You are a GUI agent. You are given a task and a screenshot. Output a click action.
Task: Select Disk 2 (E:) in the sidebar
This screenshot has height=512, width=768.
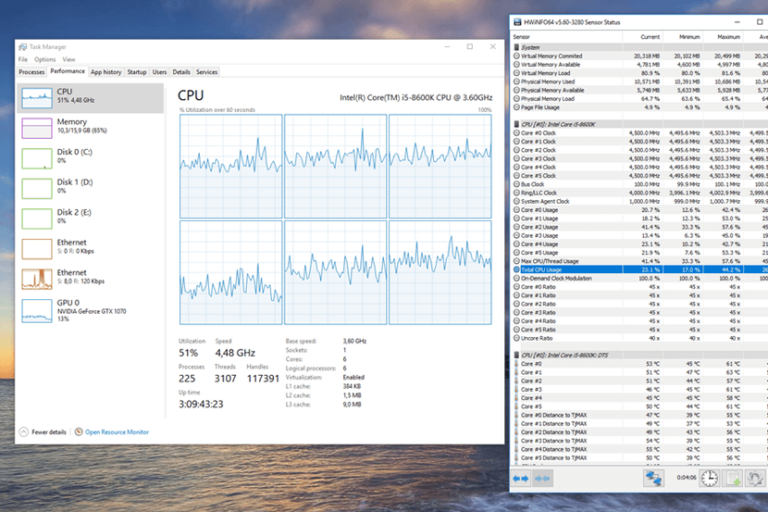point(90,219)
